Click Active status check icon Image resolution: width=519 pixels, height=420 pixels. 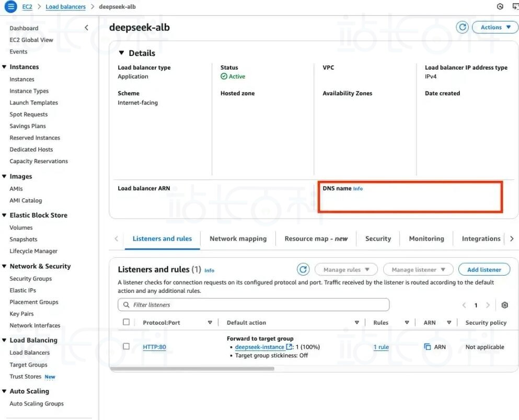tap(224, 76)
